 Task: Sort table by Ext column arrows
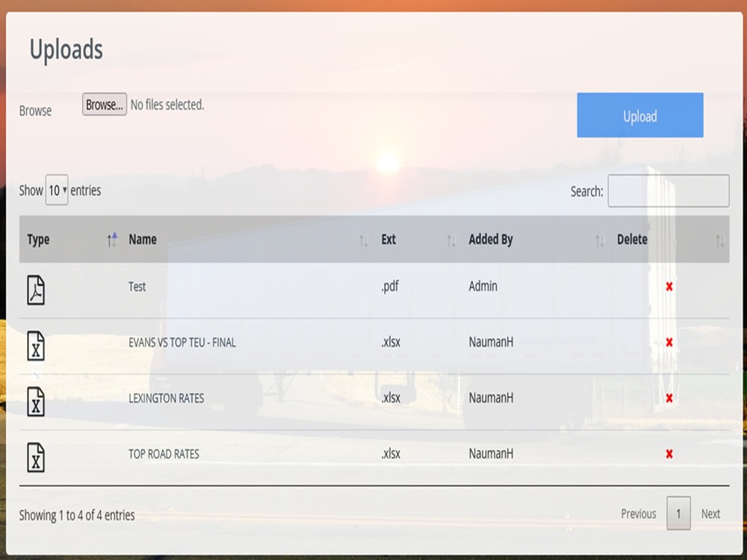(x=451, y=241)
